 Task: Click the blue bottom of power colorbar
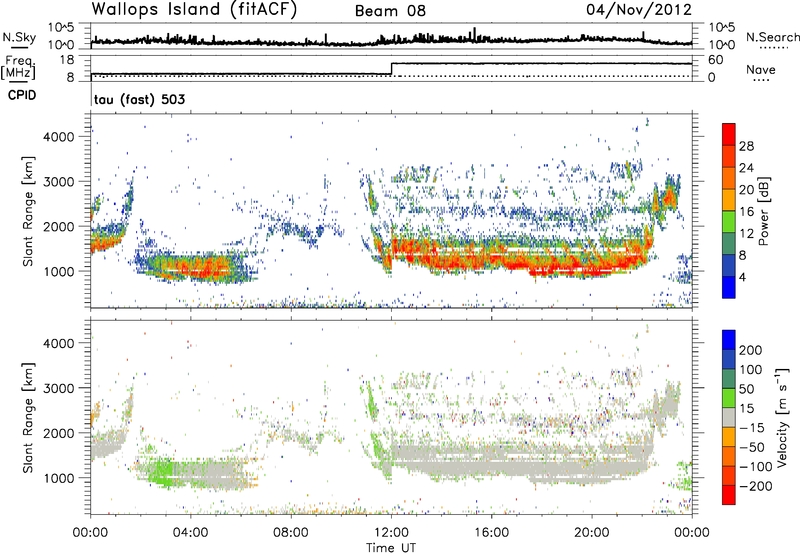[x=729, y=287]
